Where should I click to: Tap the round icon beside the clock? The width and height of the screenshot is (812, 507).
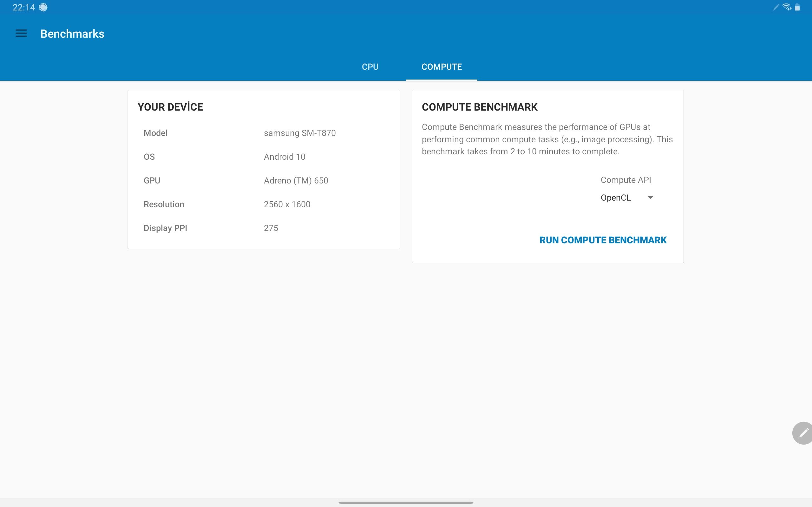[43, 7]
